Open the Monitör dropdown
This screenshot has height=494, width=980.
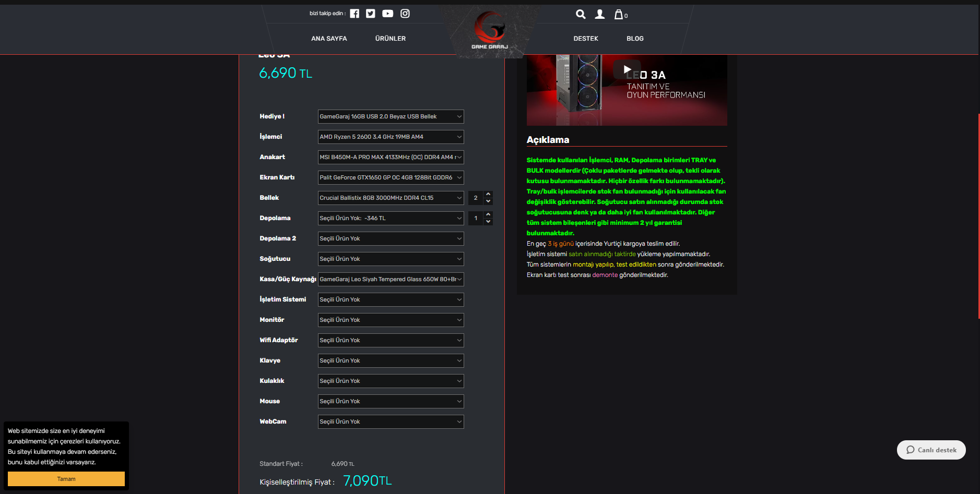[391, 320]
